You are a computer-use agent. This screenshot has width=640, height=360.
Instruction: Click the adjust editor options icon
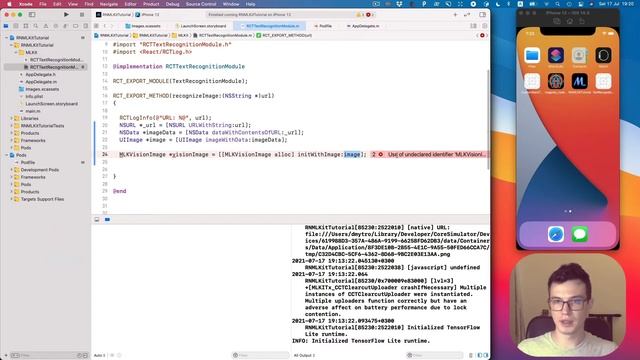pos(473,26)
